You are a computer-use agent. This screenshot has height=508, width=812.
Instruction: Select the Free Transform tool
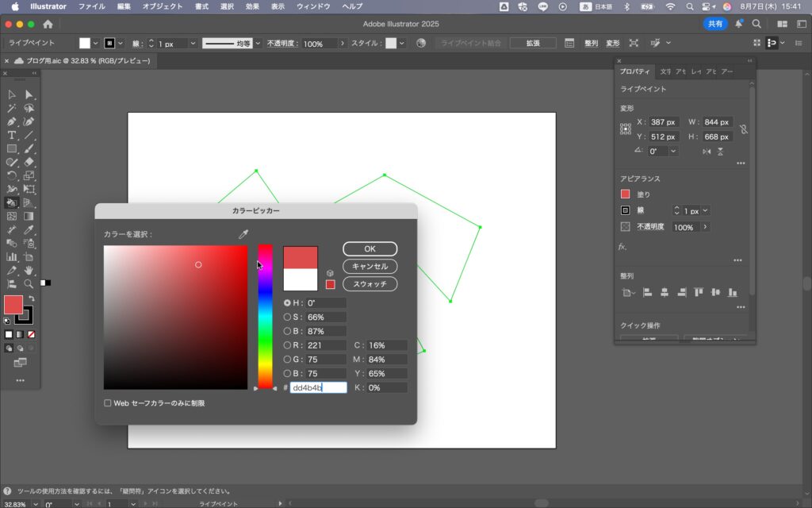coord(29,189)
